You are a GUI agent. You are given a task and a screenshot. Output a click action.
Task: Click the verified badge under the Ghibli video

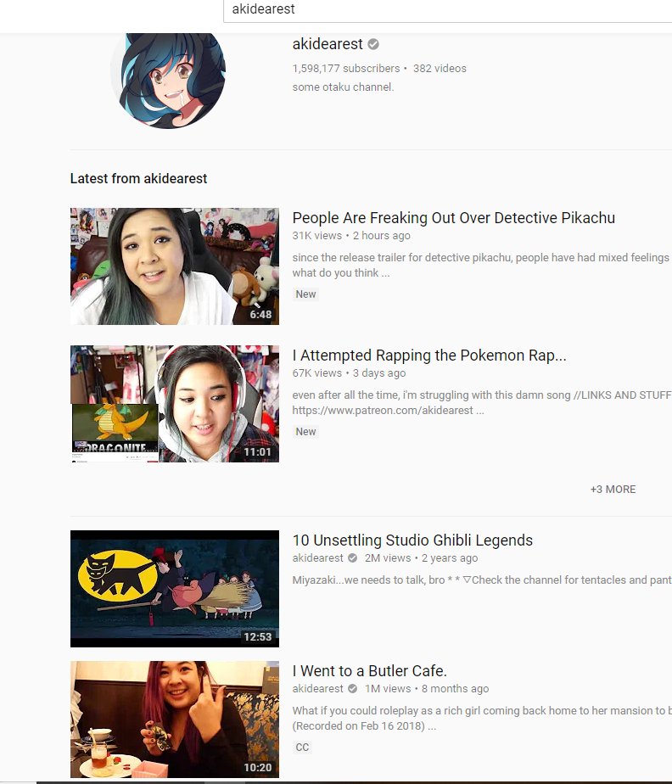coord(352,558)
